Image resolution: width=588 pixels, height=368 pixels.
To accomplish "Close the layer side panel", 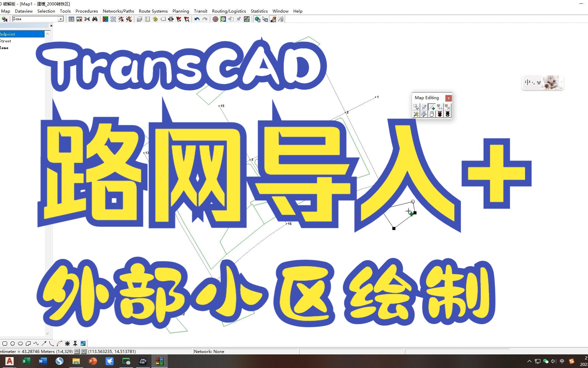I will pyautogui.click(x=51, y=26).
